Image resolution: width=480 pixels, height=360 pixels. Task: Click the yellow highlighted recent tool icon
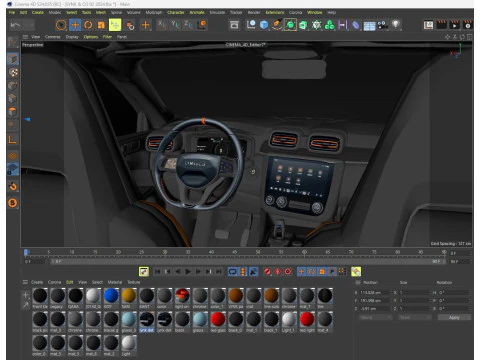tap(115, 25)
